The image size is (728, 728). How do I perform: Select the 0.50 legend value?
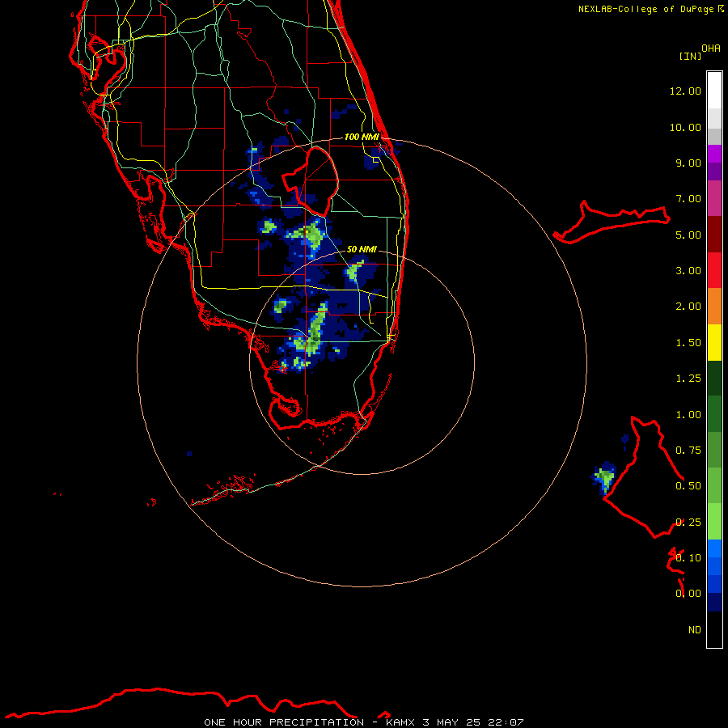coord(688,486)
